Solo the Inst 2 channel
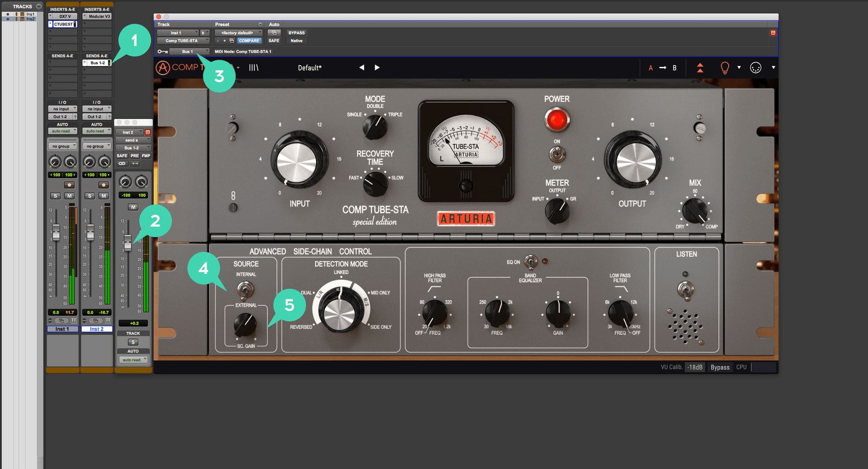Viewport: 868px width, 469px height. tap(90, 196)
